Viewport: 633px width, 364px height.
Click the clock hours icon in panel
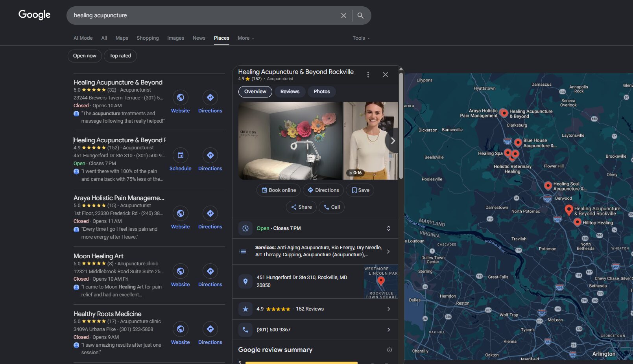coord(245,228)
